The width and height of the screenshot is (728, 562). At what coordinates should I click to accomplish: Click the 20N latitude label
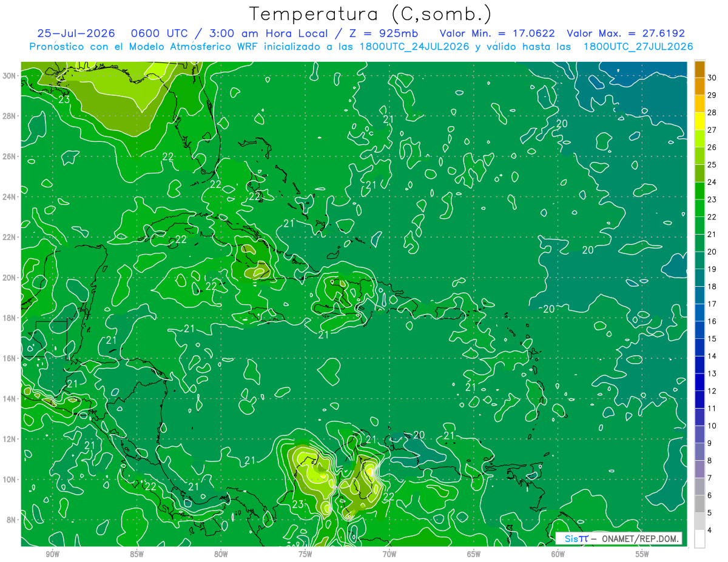point(9,278)
